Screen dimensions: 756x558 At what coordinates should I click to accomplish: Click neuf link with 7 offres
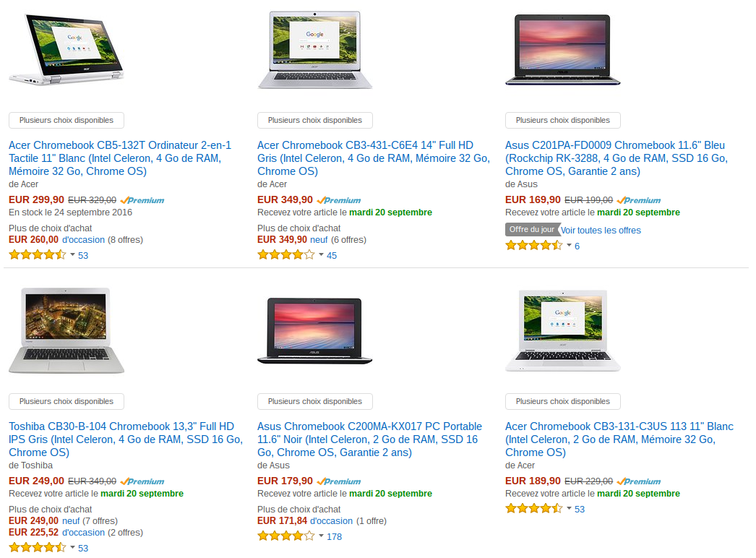coord(71,521)
